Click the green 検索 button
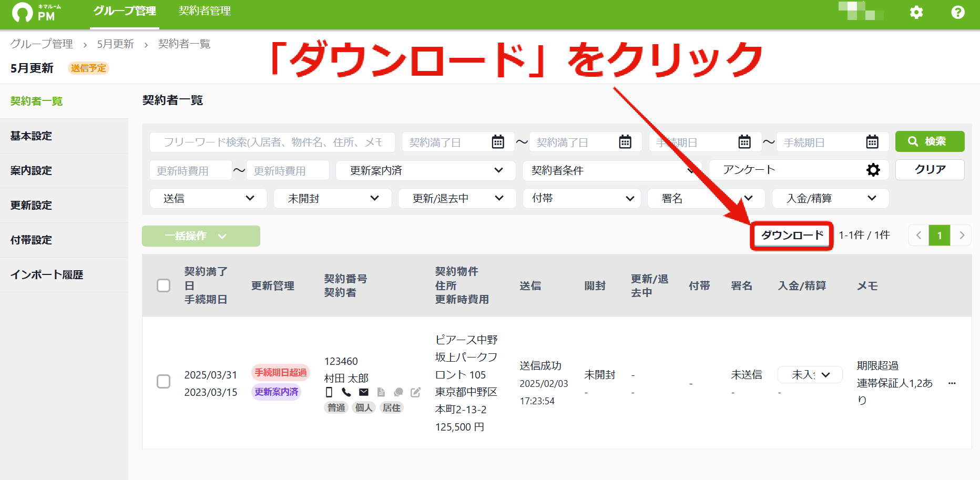This screenshot has width=980, height=480. (930, 141)
